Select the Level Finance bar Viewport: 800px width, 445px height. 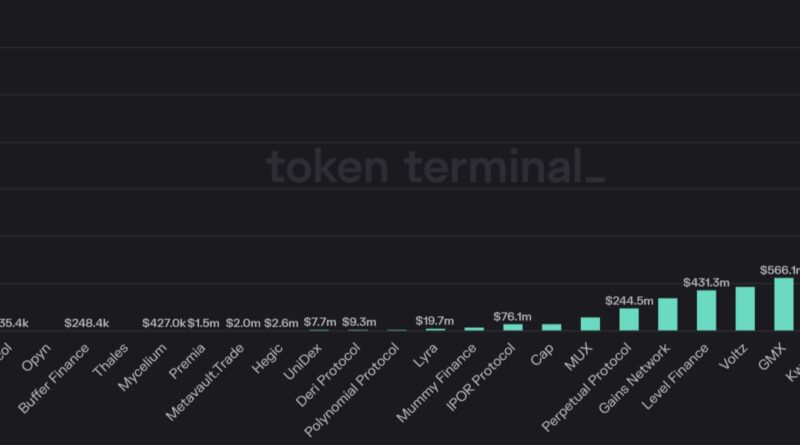(x=706, y=310)
